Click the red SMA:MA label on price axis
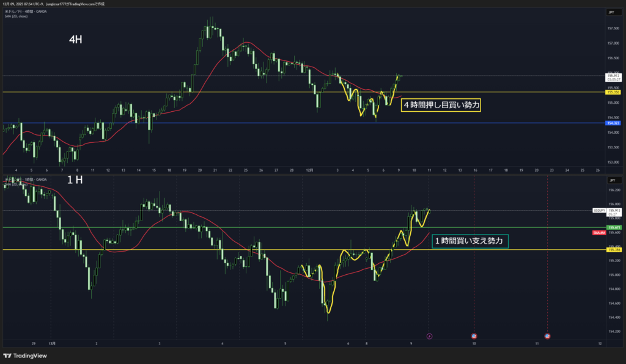The height and width of the screenshot is (364, 626). coord(598,233)
